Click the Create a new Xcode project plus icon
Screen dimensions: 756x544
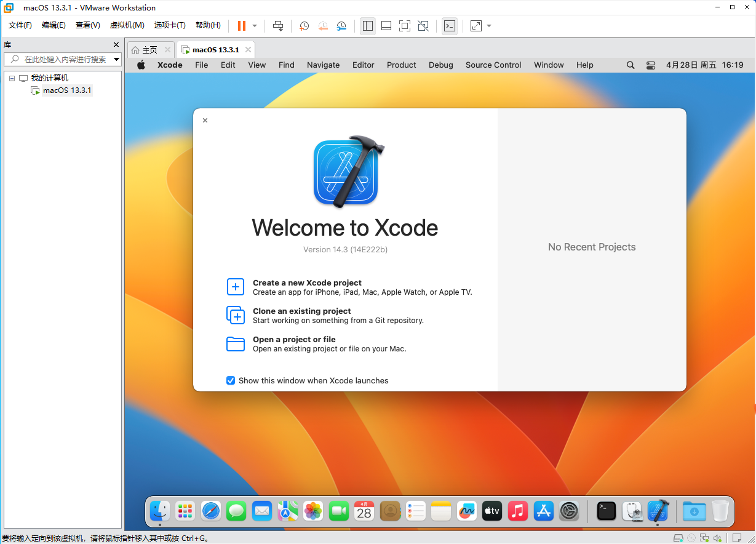click(x=236, y=287)
